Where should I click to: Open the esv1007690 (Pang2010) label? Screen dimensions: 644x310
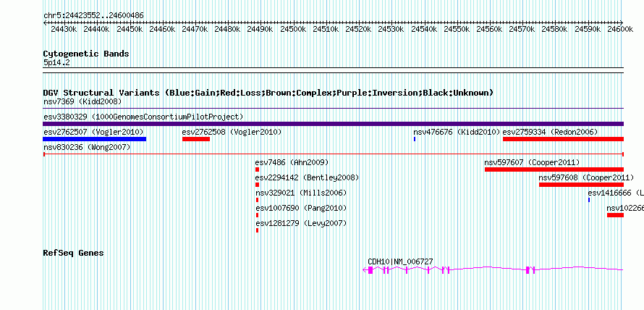302,208
